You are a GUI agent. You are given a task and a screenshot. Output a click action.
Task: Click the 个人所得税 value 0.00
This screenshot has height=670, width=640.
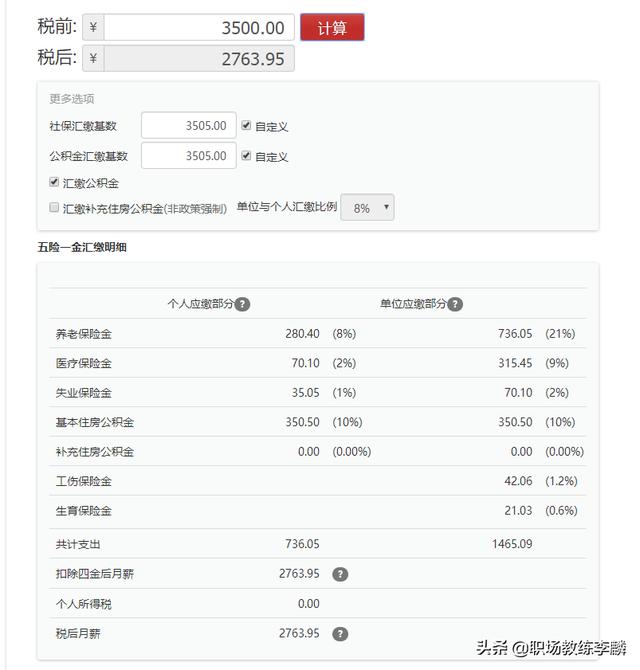(x=309, y=604)
